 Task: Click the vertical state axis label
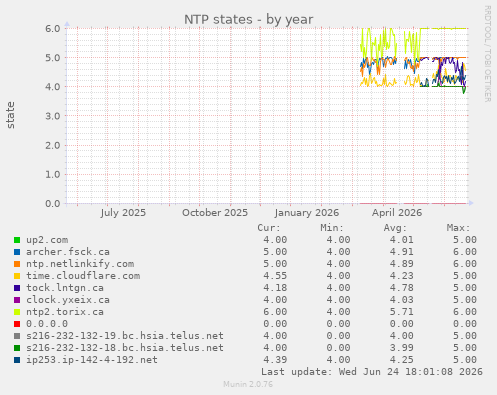click(x=11, y=115)
